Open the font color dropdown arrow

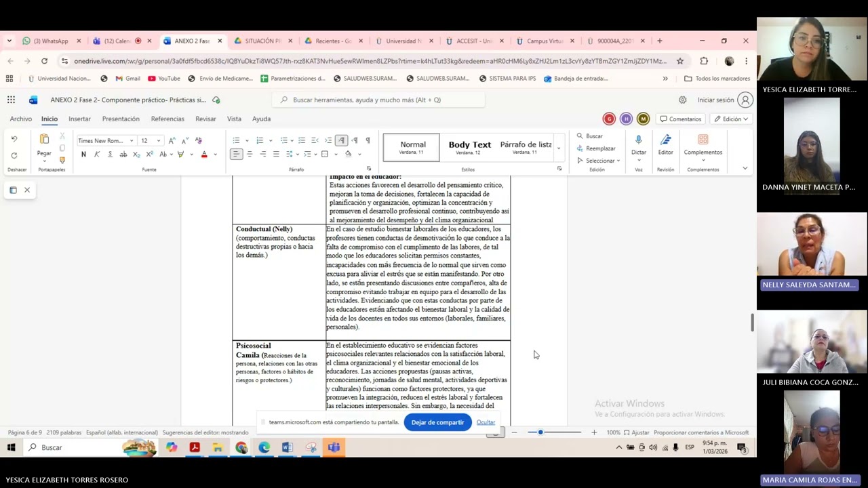coord(215,155)
